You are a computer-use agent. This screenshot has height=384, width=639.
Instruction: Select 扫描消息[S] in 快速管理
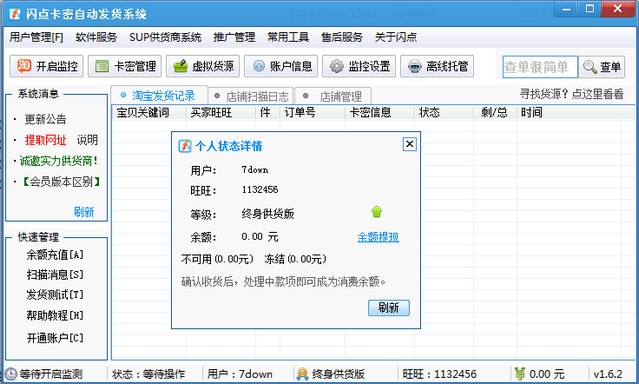tap(55, 275)
